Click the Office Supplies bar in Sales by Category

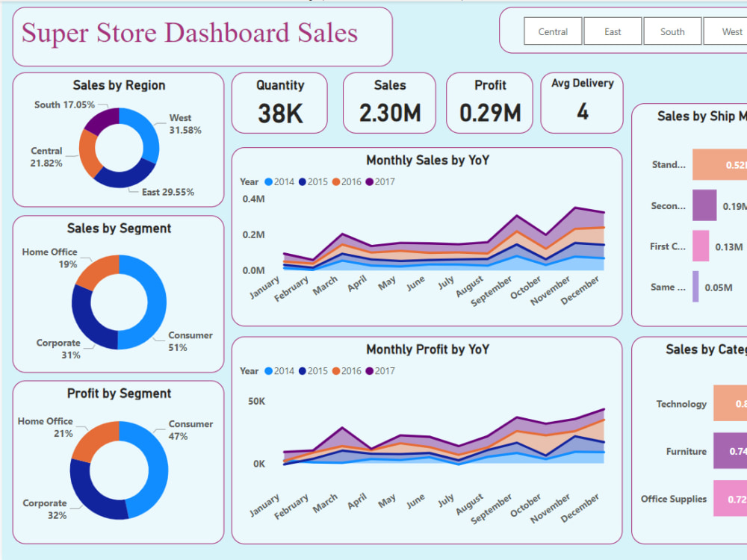(x=732, y=499)
